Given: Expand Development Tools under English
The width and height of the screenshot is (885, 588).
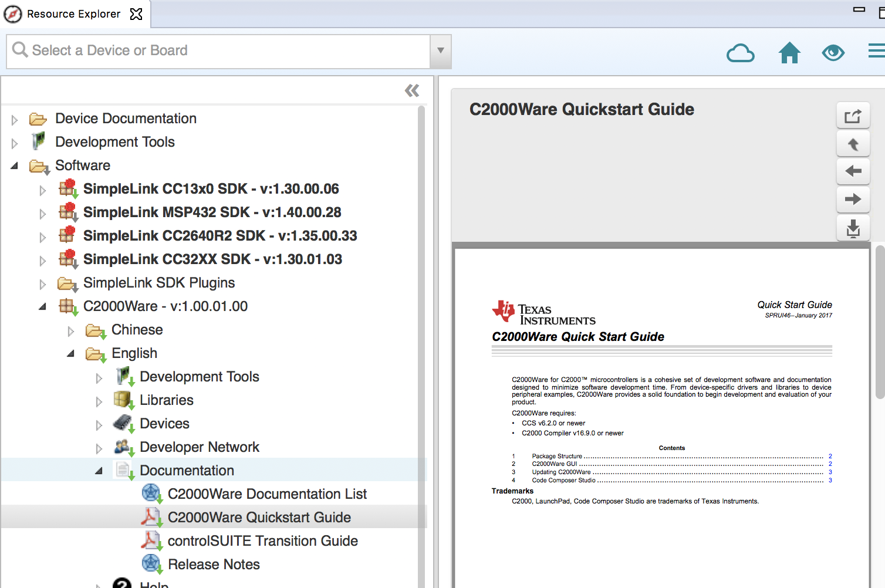Looking at the screenshot, I should click(99, 378).
